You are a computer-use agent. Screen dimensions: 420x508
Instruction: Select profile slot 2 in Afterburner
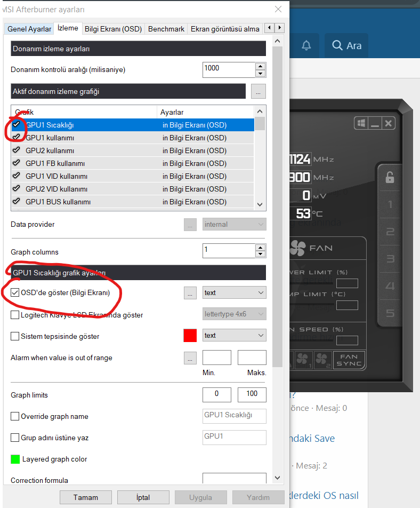390,232
